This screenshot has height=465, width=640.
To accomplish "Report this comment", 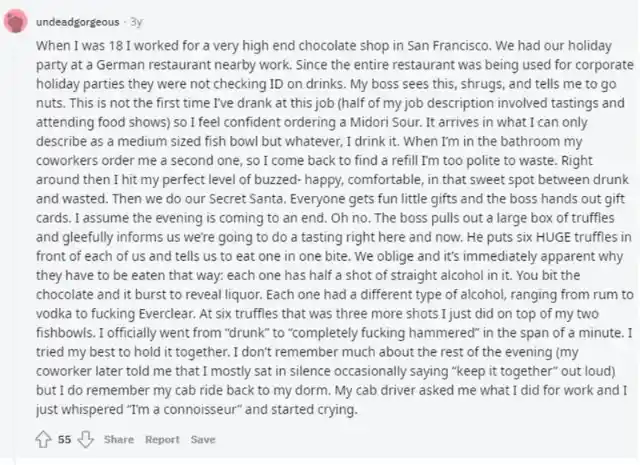I will (162, 440).
